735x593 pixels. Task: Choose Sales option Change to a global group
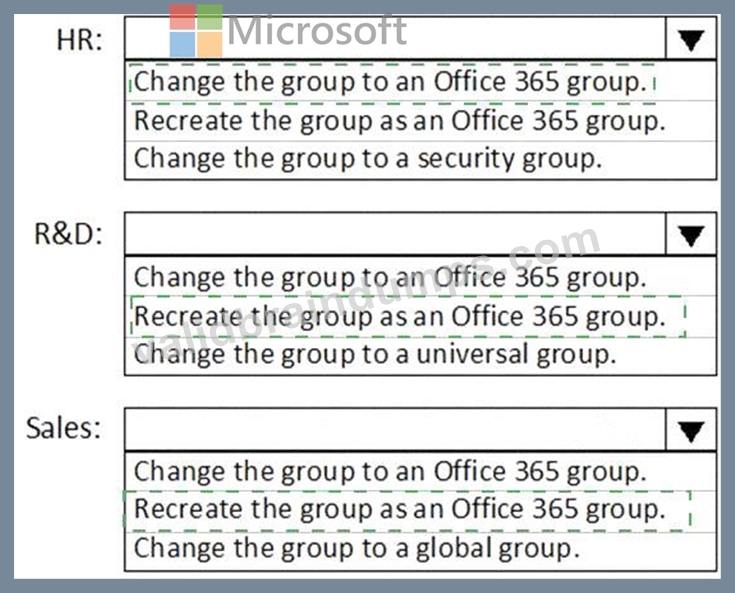pos(420,549)
